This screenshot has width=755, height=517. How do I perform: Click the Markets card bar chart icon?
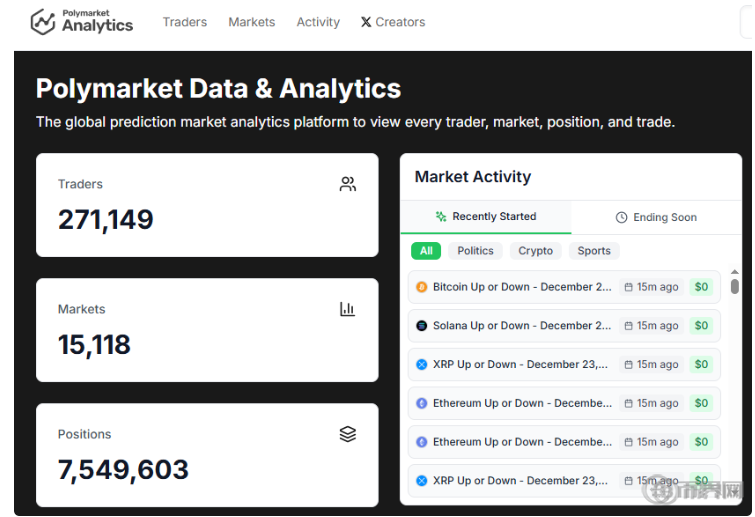click(x=348, y=309)
